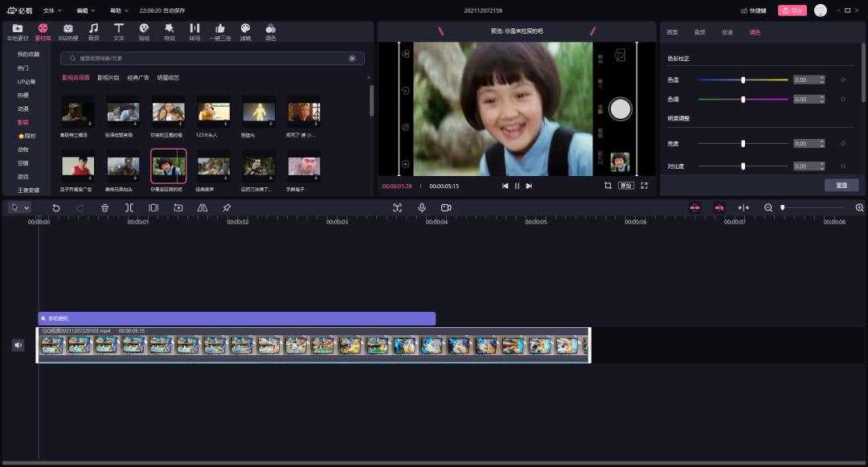
Task: Toggle the 色温 keyframe circle
Action: 842,80
